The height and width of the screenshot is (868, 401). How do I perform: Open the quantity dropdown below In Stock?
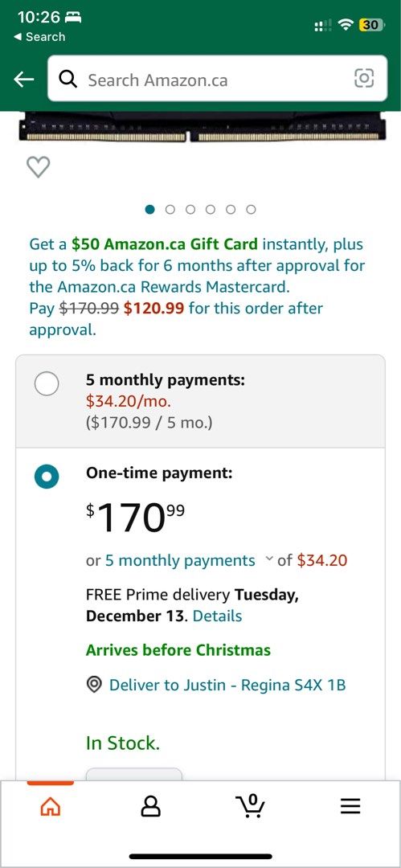pos(134,773)
